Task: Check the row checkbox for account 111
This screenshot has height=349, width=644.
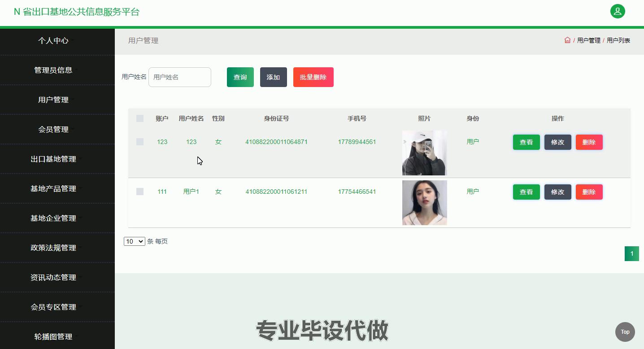Action: [140, 192]
